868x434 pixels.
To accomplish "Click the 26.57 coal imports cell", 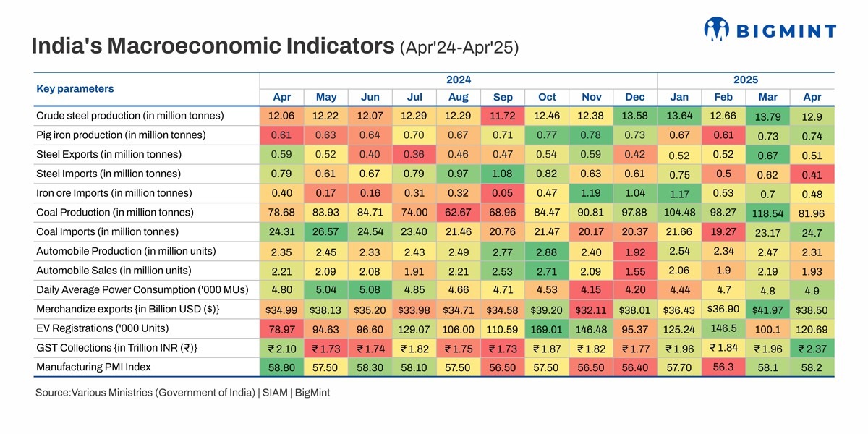I will pos(326,231).
